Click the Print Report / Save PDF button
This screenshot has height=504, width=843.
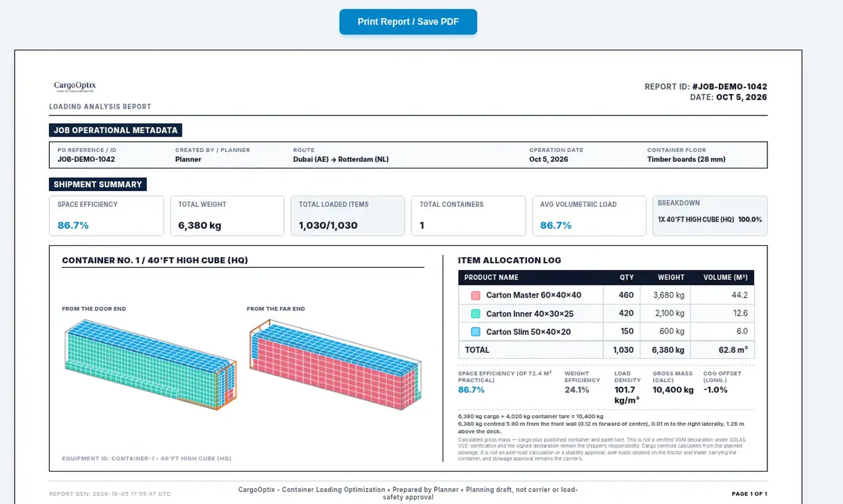pyautogui.click(x=408, y=22)
